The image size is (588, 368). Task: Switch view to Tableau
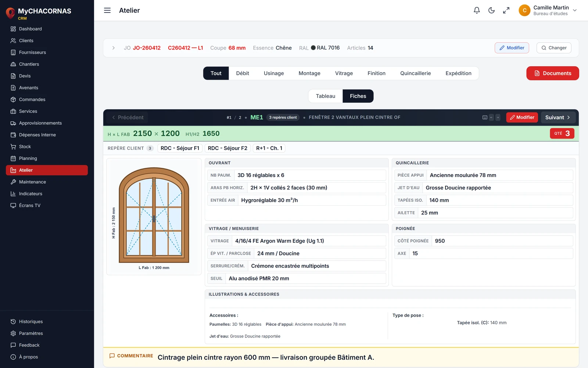[326, 96]
